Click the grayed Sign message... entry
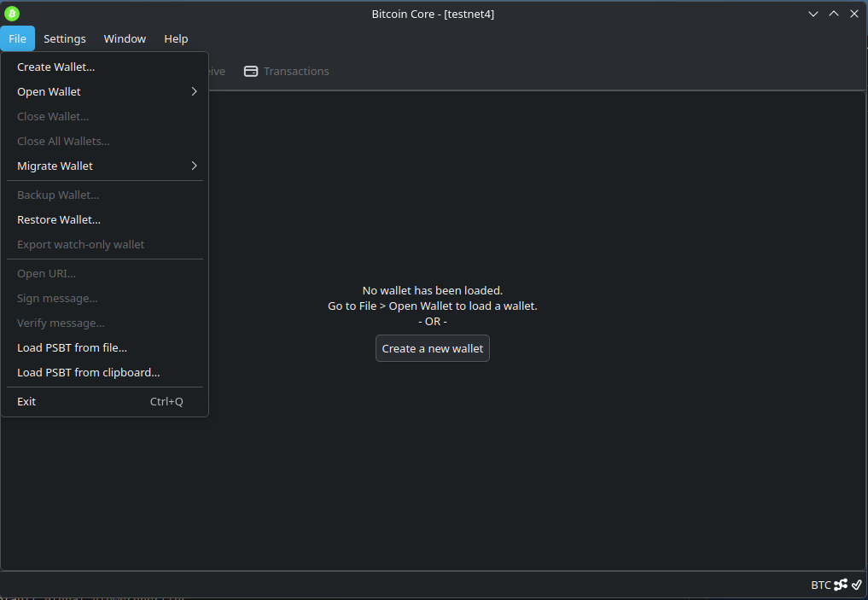Image resolution: width=868 pixels, height=600 pixels. click(105, 299)
